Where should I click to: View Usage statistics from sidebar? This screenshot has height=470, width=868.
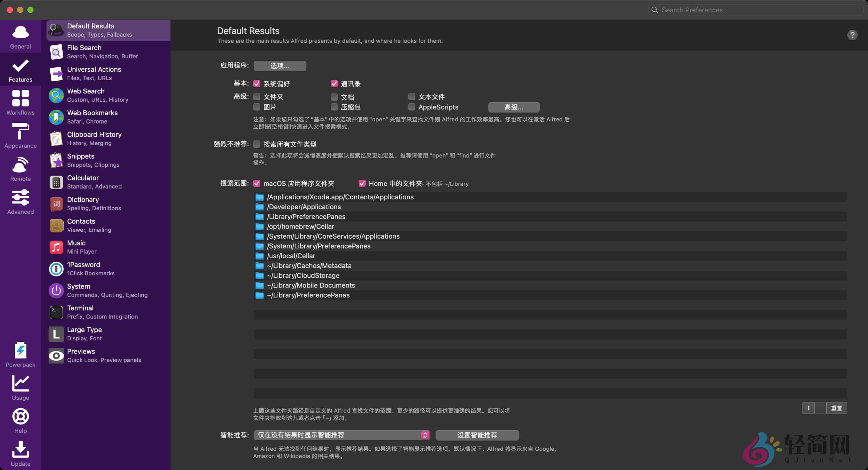[x=20, y=387]
